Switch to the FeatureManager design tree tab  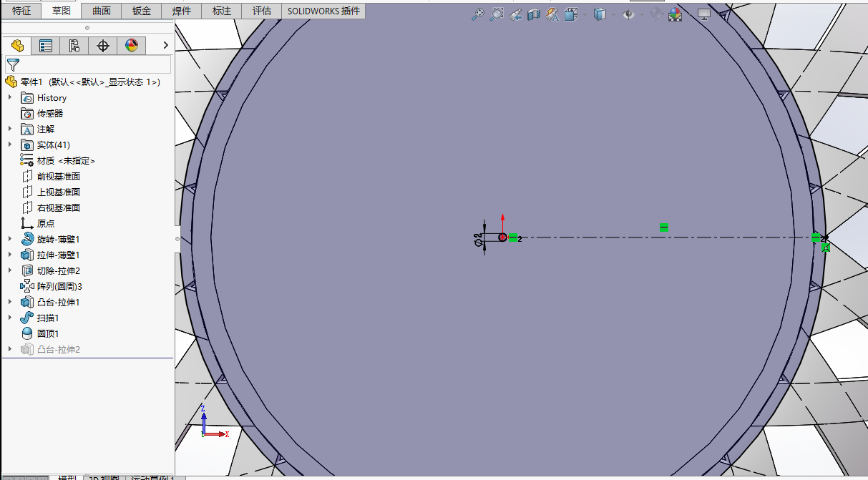17,46
